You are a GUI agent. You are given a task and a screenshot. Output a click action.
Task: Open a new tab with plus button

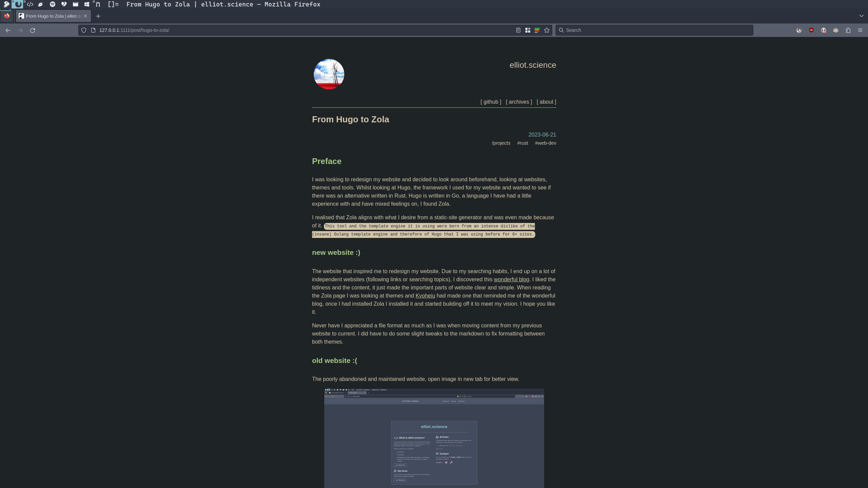pos(98,16)
